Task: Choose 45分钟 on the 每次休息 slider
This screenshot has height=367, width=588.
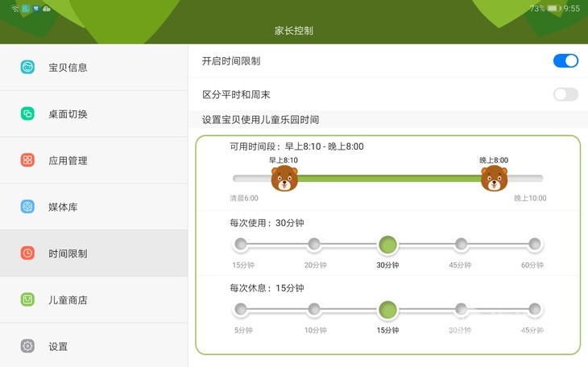Action: coord(534,309)
